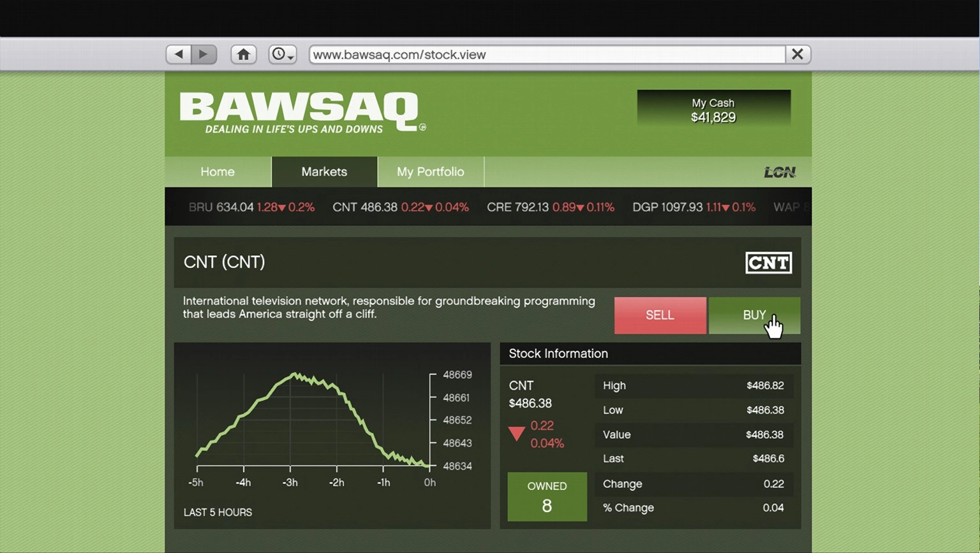Select the Home navigation item
The width and height of the screenshot is (980, 553).
(217, 172)
